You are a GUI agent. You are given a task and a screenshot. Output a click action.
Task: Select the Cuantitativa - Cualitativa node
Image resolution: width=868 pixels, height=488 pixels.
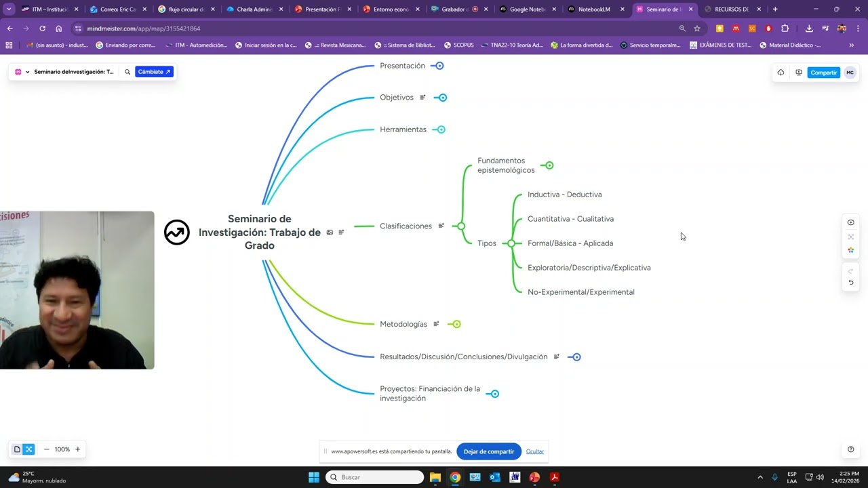tap(570, 219)
